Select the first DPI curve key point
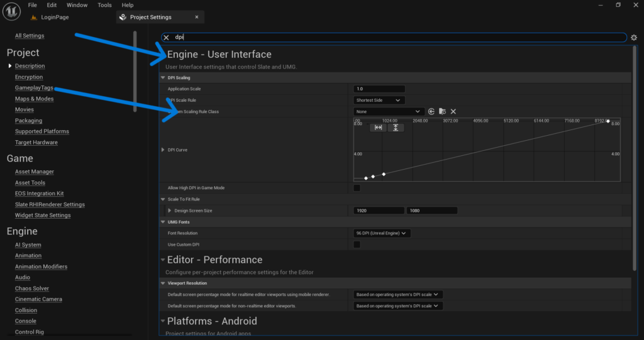 point(366,178)
